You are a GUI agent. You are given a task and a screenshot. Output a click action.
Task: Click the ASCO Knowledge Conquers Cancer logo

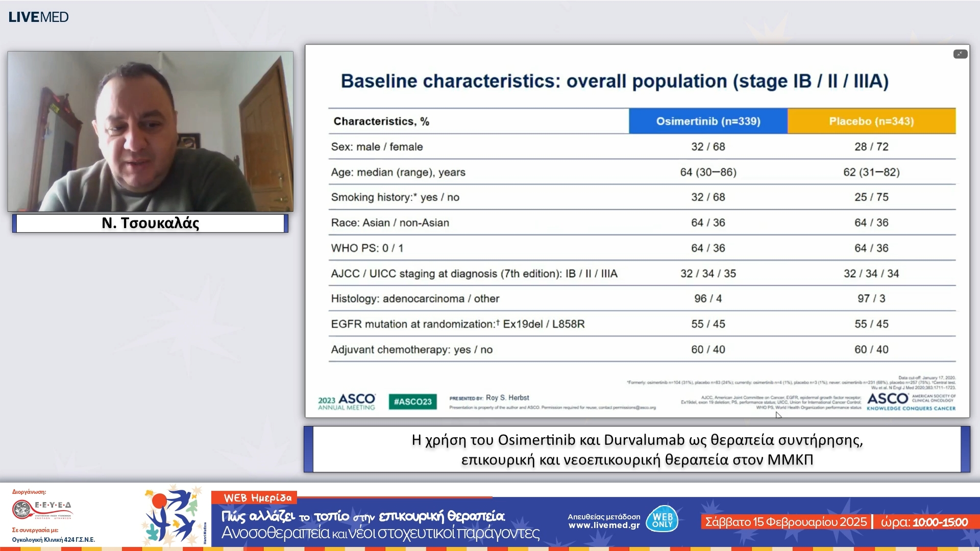[x=911, y=402]
